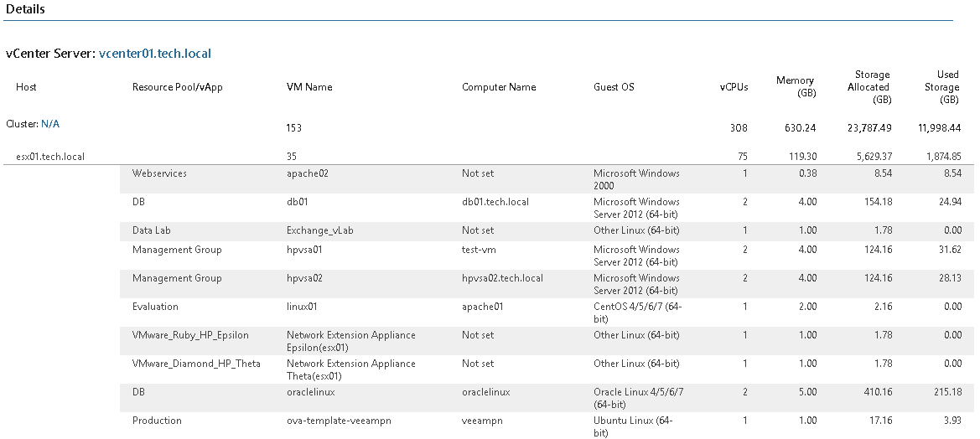Click the Computer Name column header
This screenshot has width=980, height=439.
pyautogui.click(x=499, y=87)
